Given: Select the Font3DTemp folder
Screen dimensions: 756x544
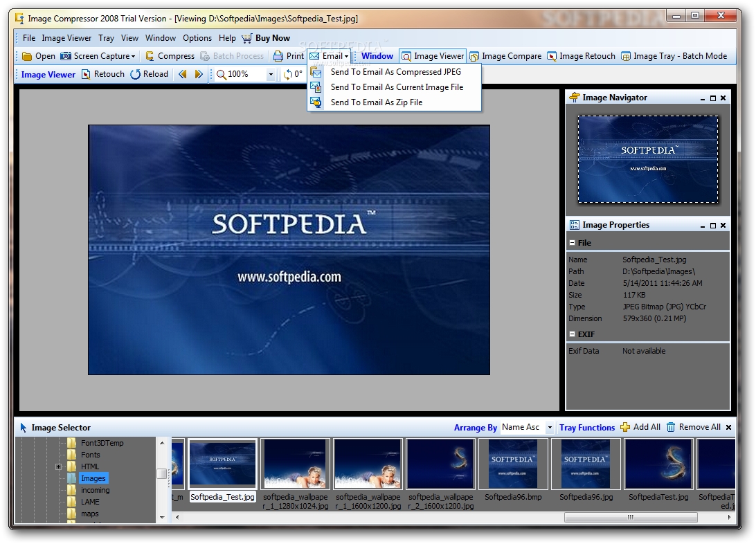Looking at the screenshot, I should click(102, 443).
